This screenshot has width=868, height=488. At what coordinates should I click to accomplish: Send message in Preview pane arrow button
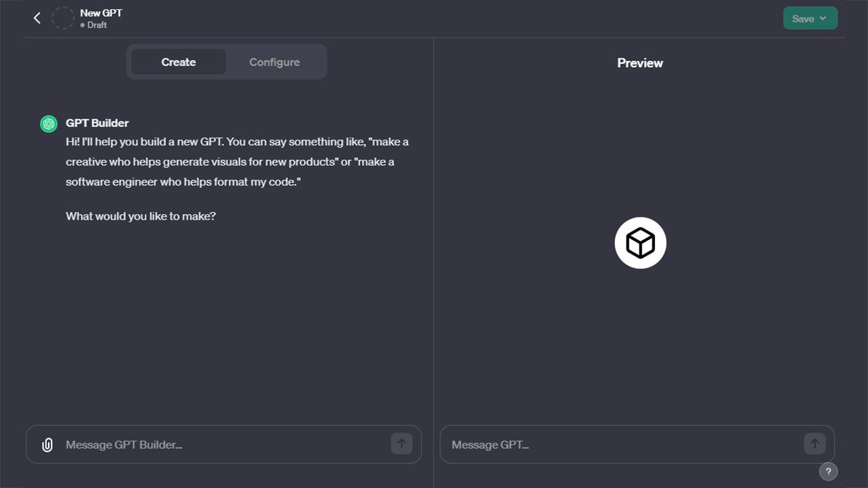tap(815, 444)
